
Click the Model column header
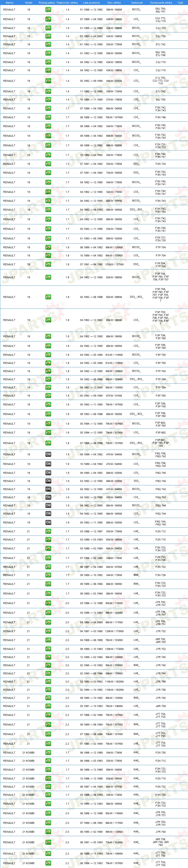(29, 2)
